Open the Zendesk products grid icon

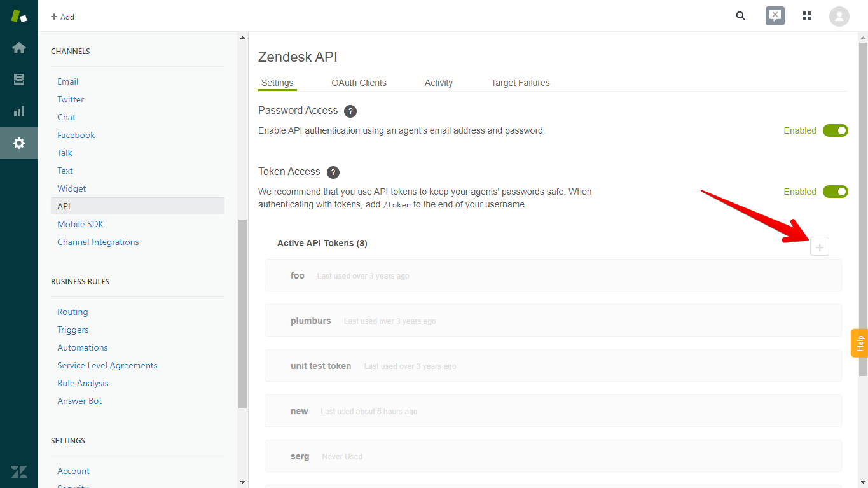[807, 16]
